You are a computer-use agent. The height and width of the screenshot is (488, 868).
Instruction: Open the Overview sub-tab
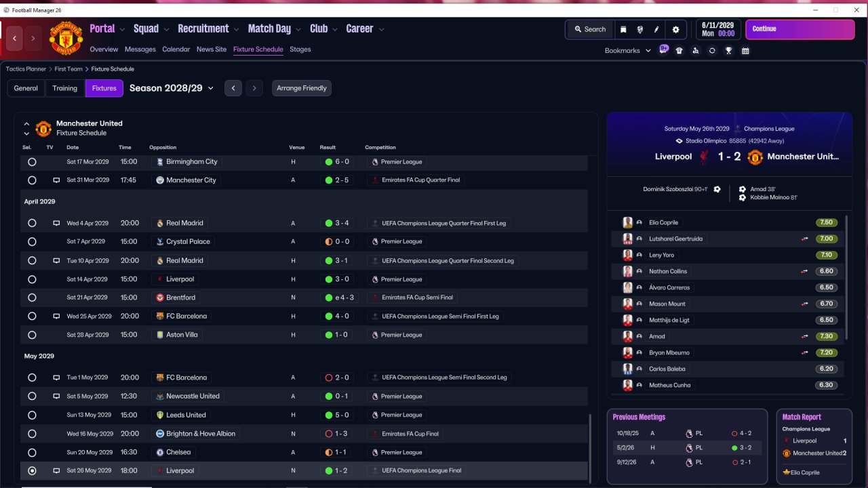coord(104,49)
